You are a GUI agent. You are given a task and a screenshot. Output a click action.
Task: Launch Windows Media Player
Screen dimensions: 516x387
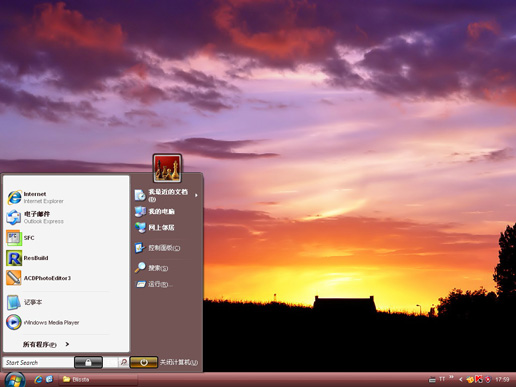coord(43,322)
